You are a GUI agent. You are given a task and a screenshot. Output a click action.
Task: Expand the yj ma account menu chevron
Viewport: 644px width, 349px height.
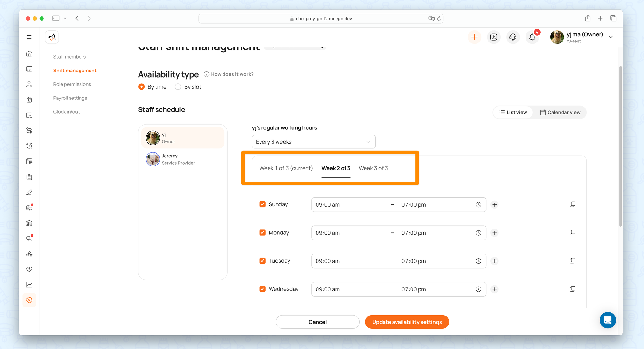point(611,37)
